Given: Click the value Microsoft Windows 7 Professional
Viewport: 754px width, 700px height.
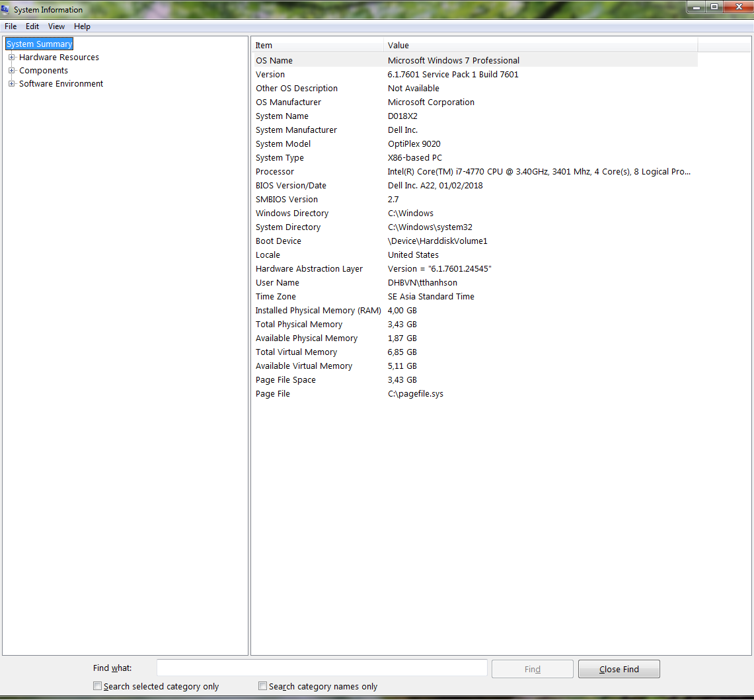Looking at the screenshot, I should [x=453, y=61].
